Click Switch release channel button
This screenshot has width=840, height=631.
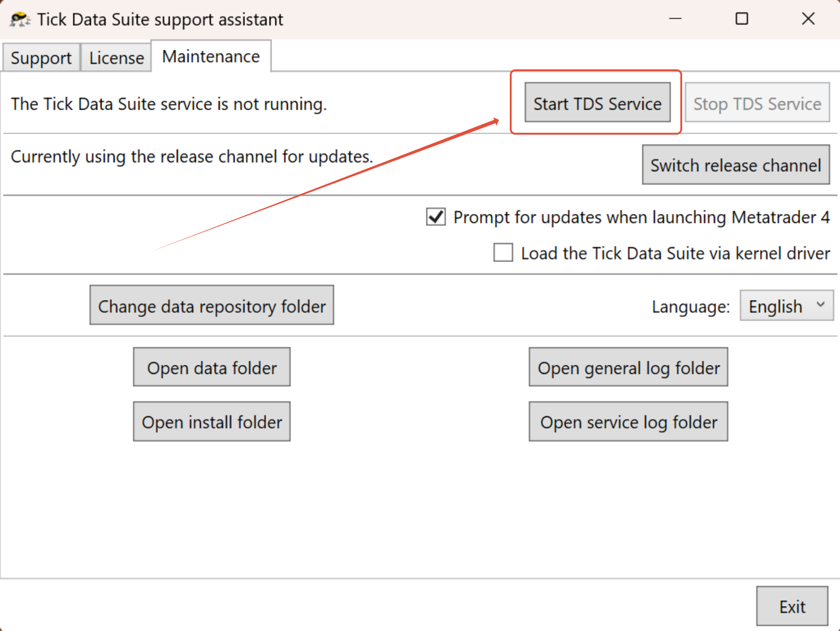(736, 165)
